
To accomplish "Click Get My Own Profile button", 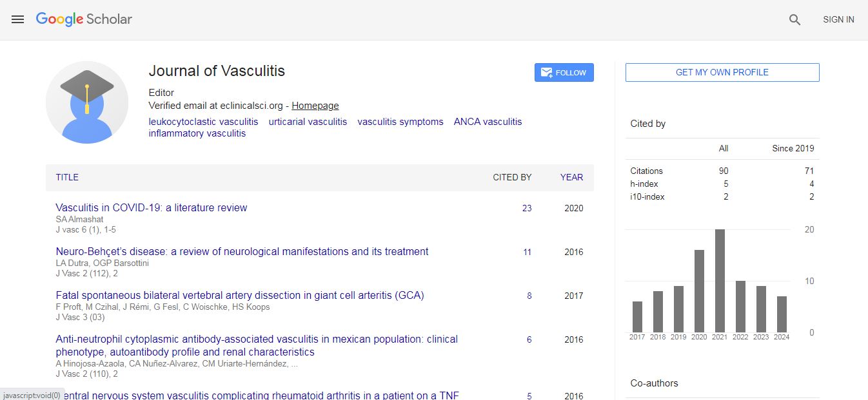I will coord(722,73).
